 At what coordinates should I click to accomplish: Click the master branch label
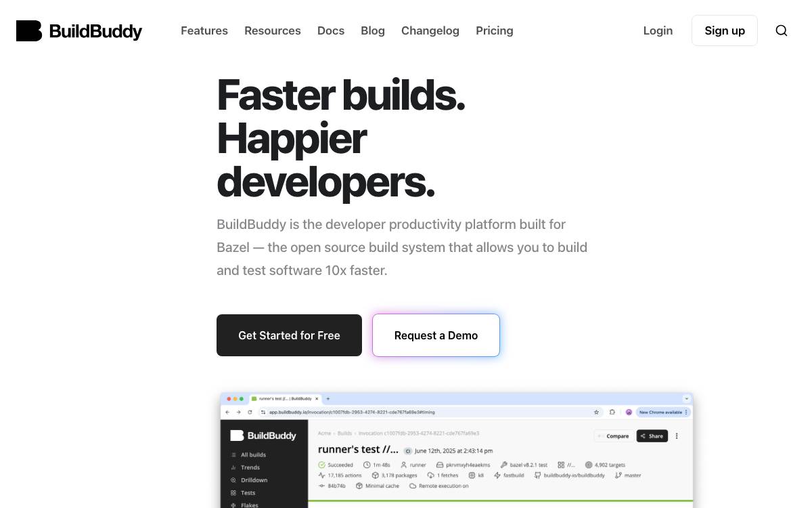tap(628, 475)
